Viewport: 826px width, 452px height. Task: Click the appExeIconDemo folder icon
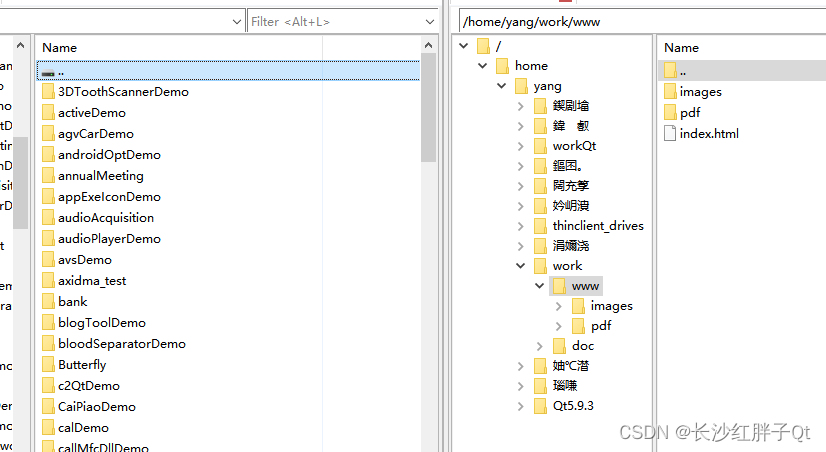click(48, 196)
